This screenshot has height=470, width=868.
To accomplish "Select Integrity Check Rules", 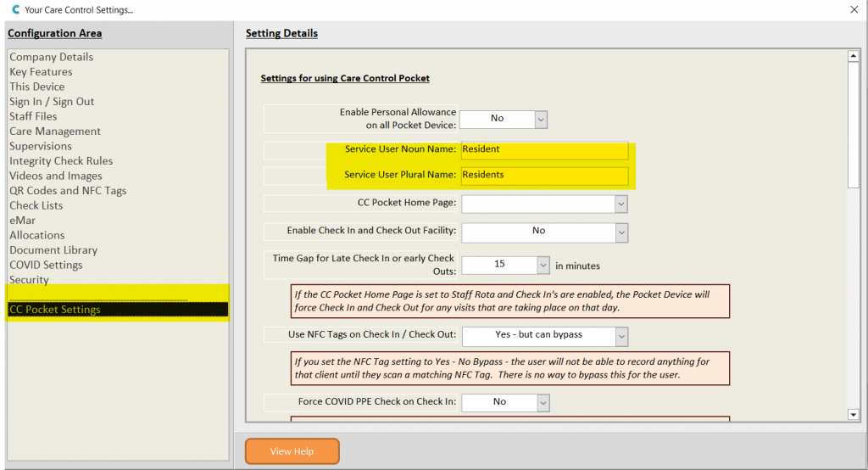I will click(61, 161).
